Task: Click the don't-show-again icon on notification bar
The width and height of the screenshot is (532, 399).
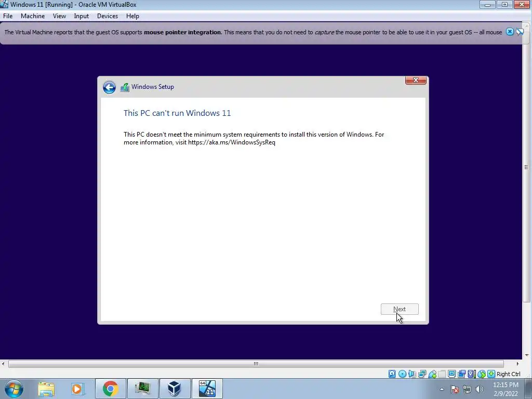Action: click(520, 32)
